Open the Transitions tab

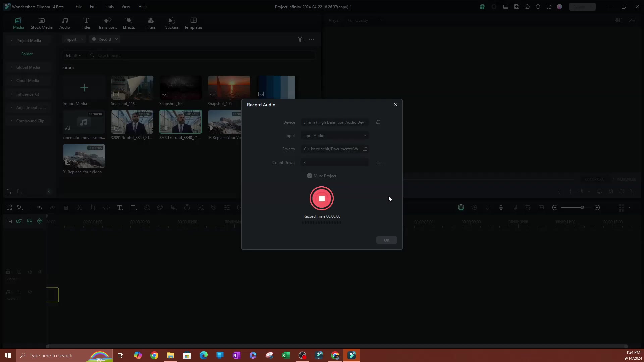(x=107, y=23)
